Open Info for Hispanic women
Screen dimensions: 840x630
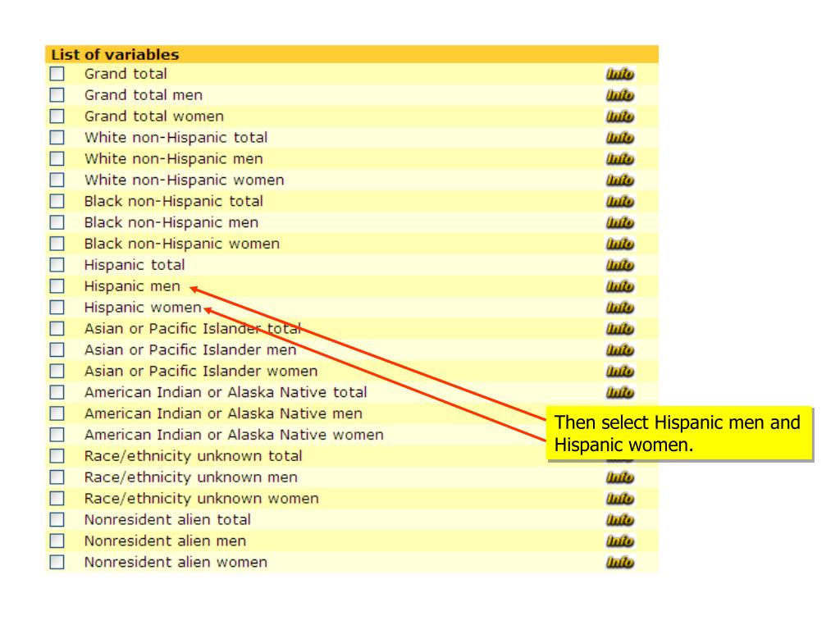tap(620, 308)
